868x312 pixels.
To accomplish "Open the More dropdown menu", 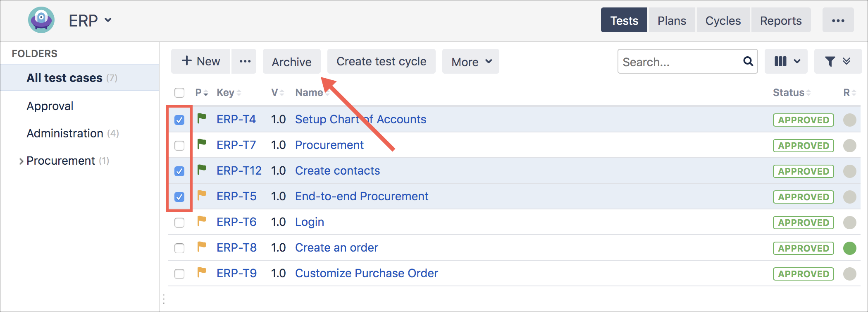I will click(471, 62).
